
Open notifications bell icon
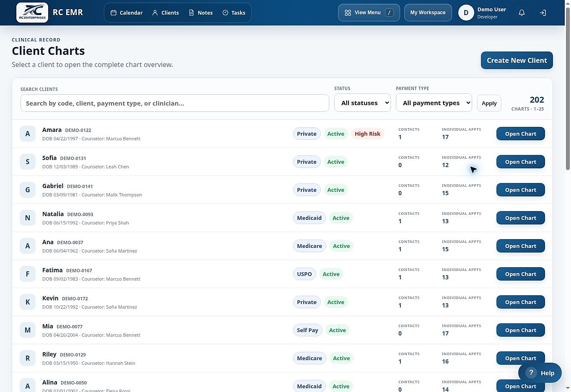click(x=522, y=13)
